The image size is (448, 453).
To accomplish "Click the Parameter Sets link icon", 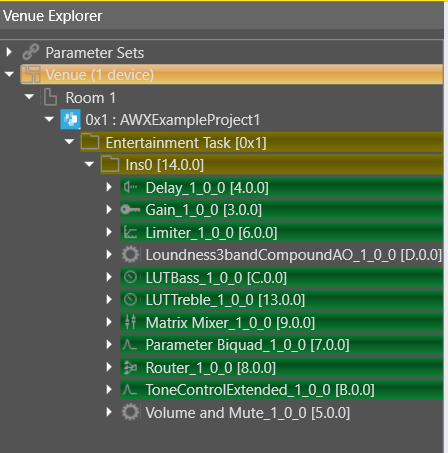I will tap(31, 52).
